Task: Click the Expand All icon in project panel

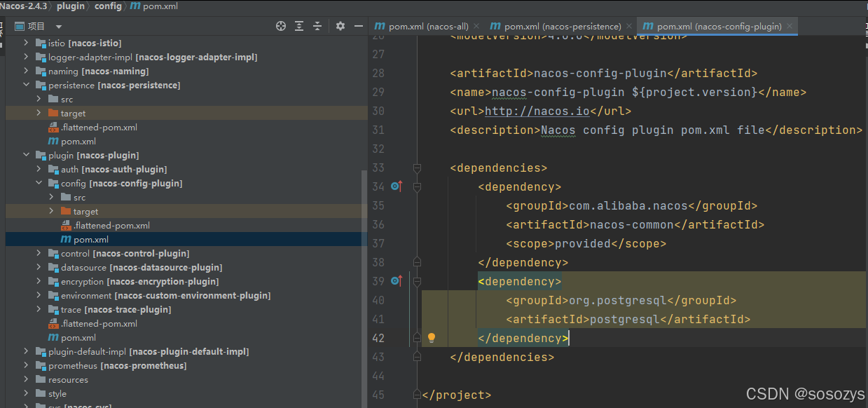Action: pos(299,26)
